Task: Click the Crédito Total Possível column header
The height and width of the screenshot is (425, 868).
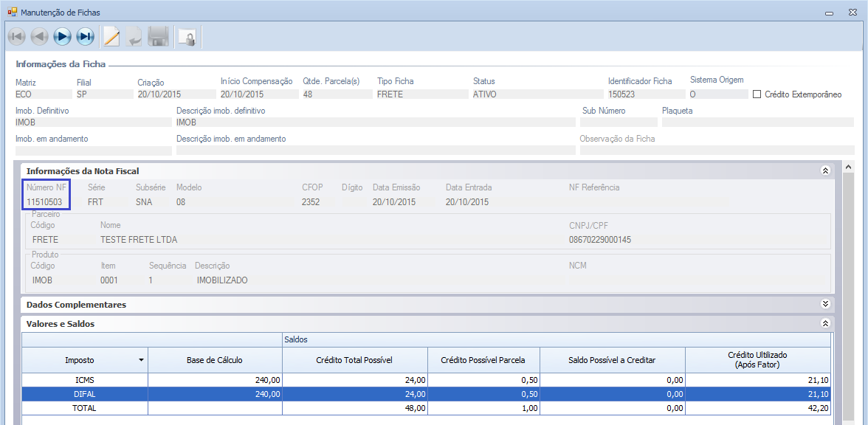Action: click(354, 360)
